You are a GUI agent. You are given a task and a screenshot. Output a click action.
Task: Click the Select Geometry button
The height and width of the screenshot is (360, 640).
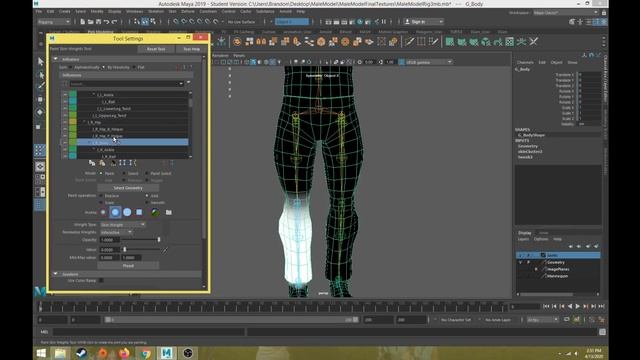128,188
